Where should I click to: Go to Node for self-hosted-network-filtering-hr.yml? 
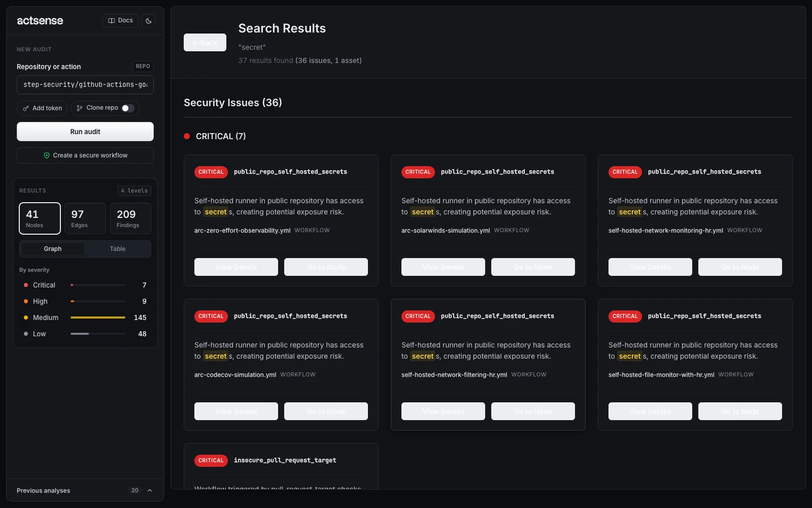pos(533,411)
